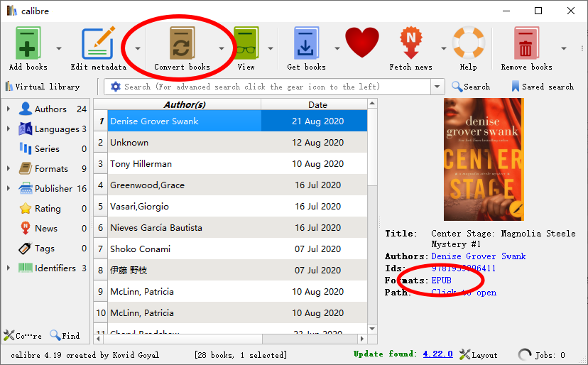Open Fetch news dropdown arrow

[444, 48]
